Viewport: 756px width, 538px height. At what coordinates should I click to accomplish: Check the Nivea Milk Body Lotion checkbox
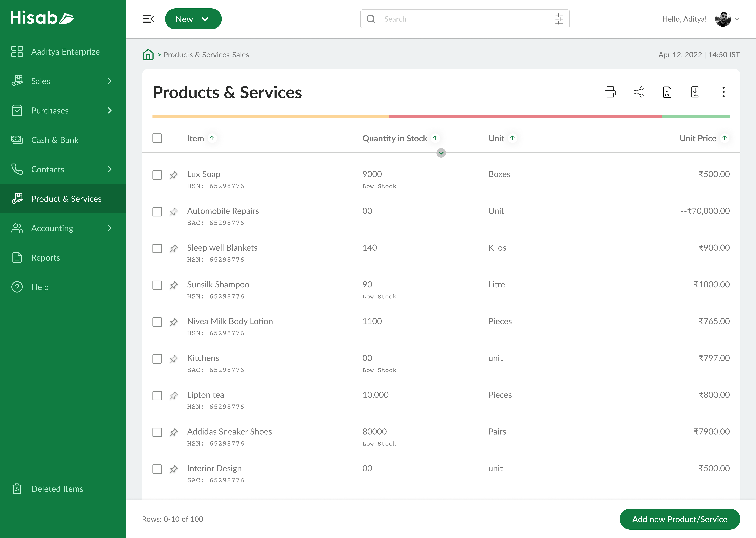tap(157, 322)
